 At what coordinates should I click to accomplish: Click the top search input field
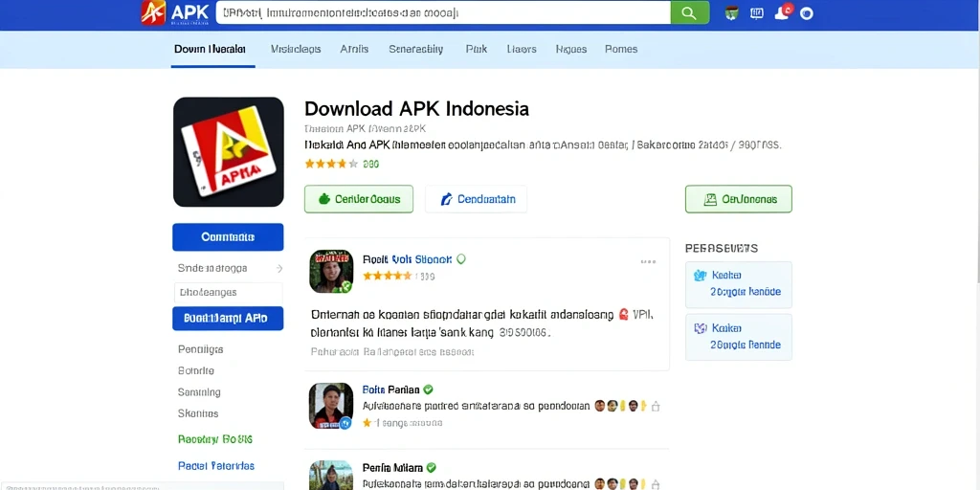click(443, 12)
